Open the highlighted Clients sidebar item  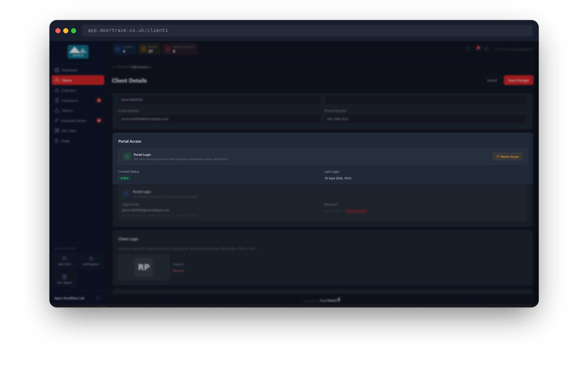78,80
